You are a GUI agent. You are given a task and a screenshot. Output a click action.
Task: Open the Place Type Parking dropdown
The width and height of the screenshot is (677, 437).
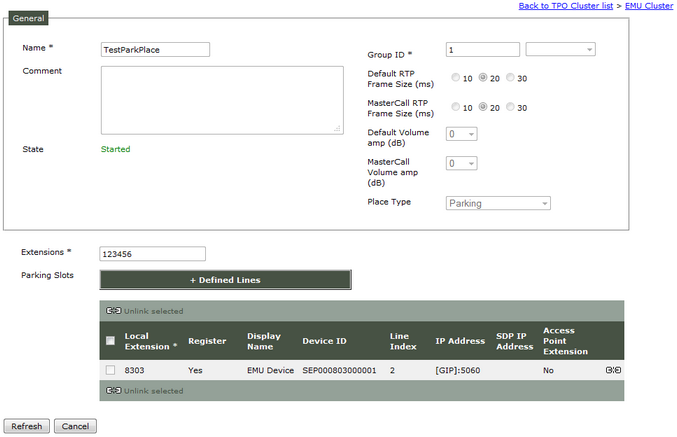(498, 203)
